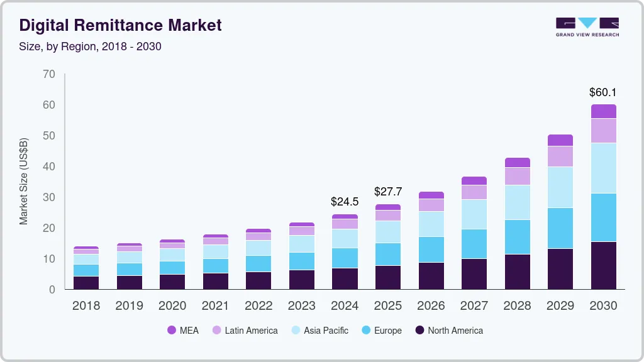Click the dark logo shape left of the triangle
644x362 pixels.
[x=564, y=22]
